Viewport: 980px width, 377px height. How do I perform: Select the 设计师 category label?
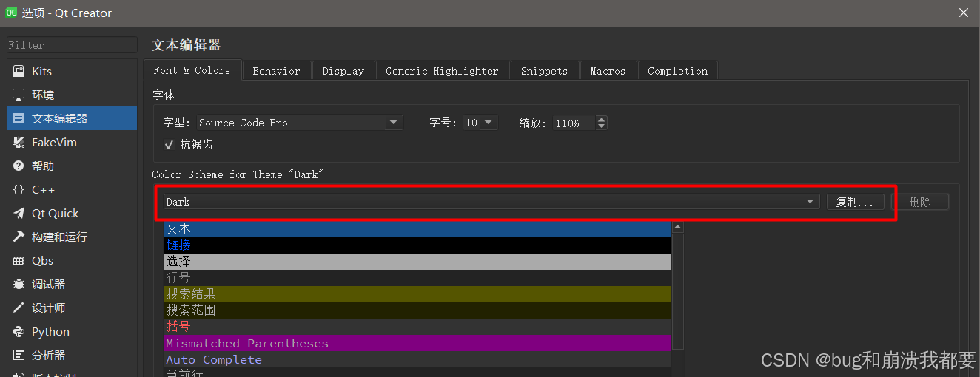(x=48, y=308)
